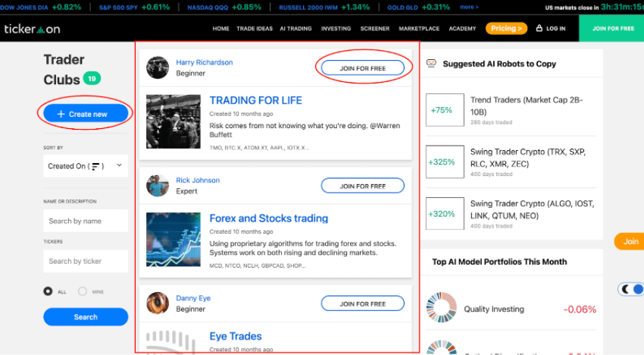This screenshot has width=644, height=355.
Task: Open the Forex and Stocks chart thumbnail
Action: (174, 240)
